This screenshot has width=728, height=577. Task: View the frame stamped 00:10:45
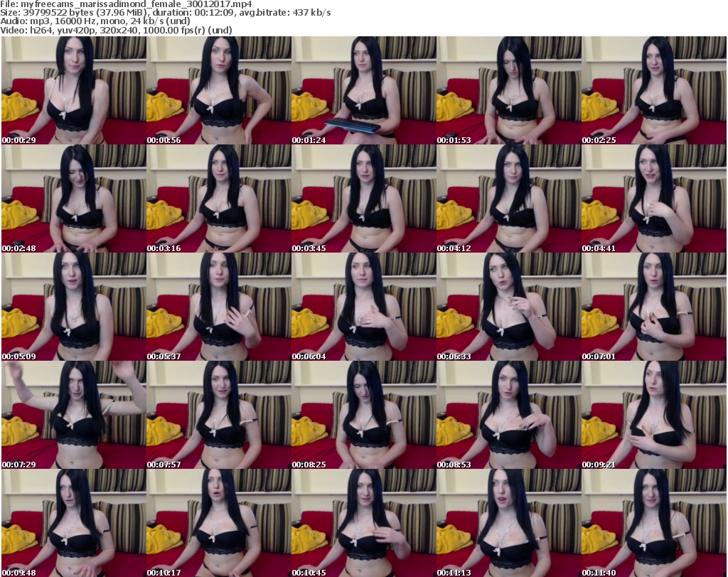pyautogui.click(x=363, y=523)
